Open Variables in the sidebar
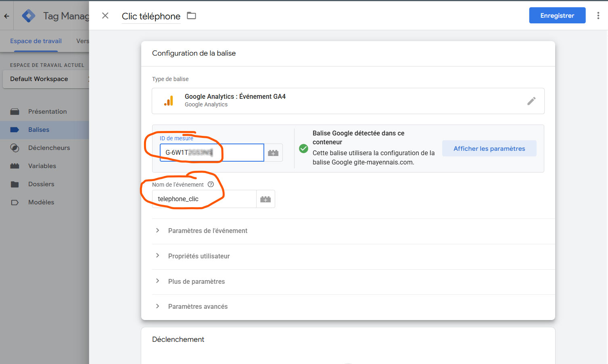 pos(42,166)
